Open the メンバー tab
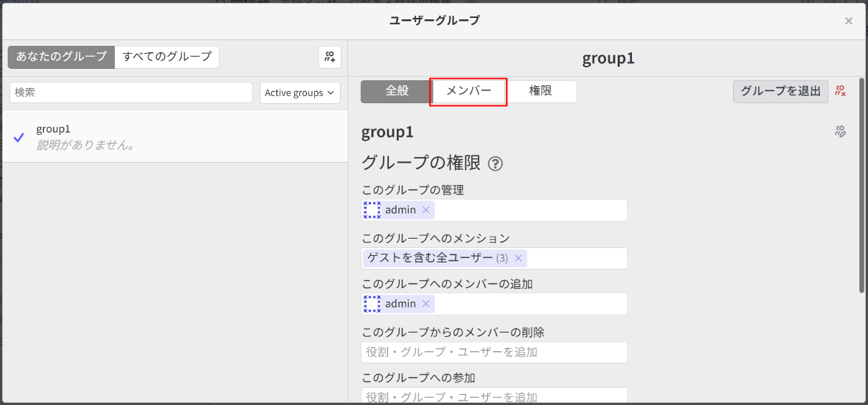This screenshot has height=405, width=868. [468, 91]
